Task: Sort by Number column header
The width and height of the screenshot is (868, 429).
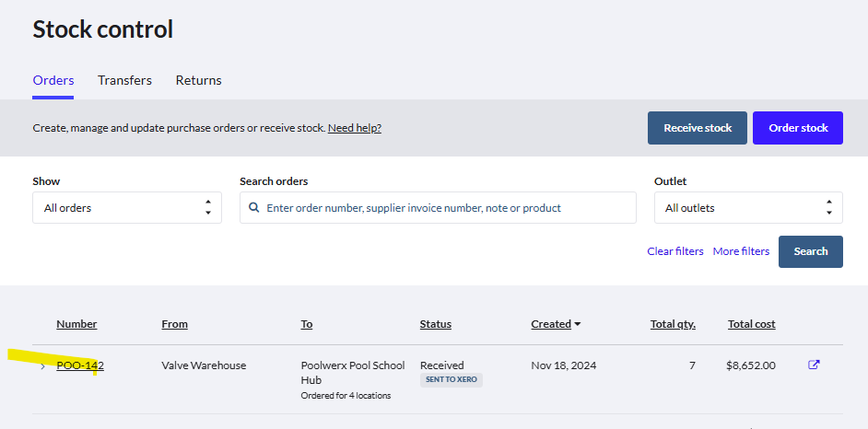Action: (76, 324)
